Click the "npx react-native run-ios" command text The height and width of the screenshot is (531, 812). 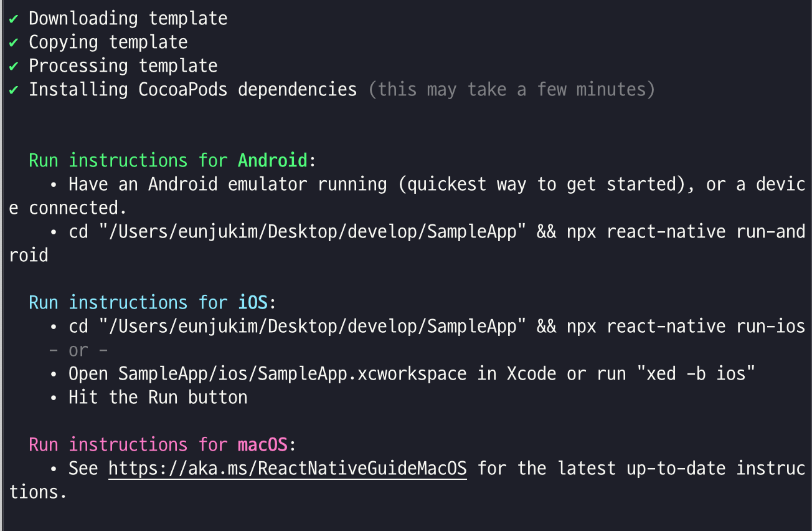click(686, 327)
